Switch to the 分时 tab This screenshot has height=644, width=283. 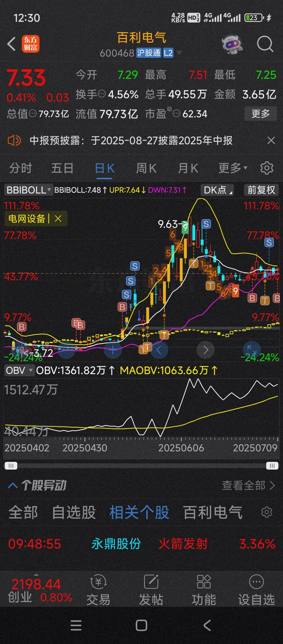pos(21,168)
